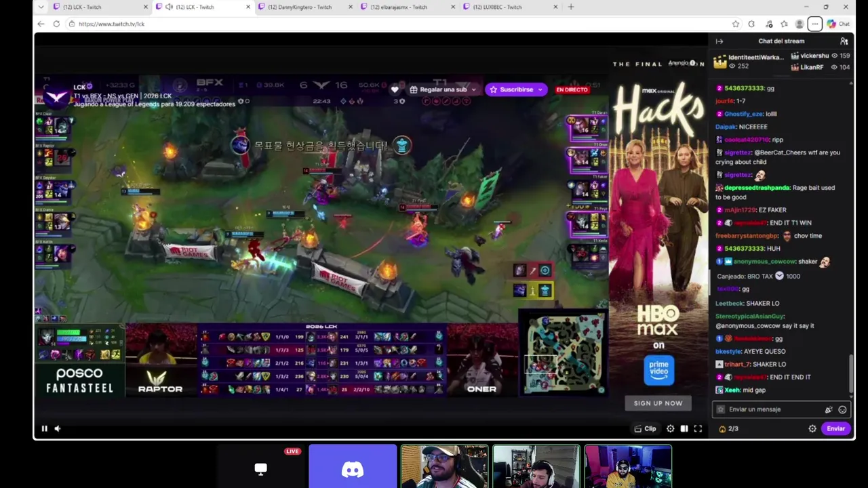Open the tab list dropdown chevron
Image resolution: width=868 pixels, height=488 pixels.
[41, 7]
